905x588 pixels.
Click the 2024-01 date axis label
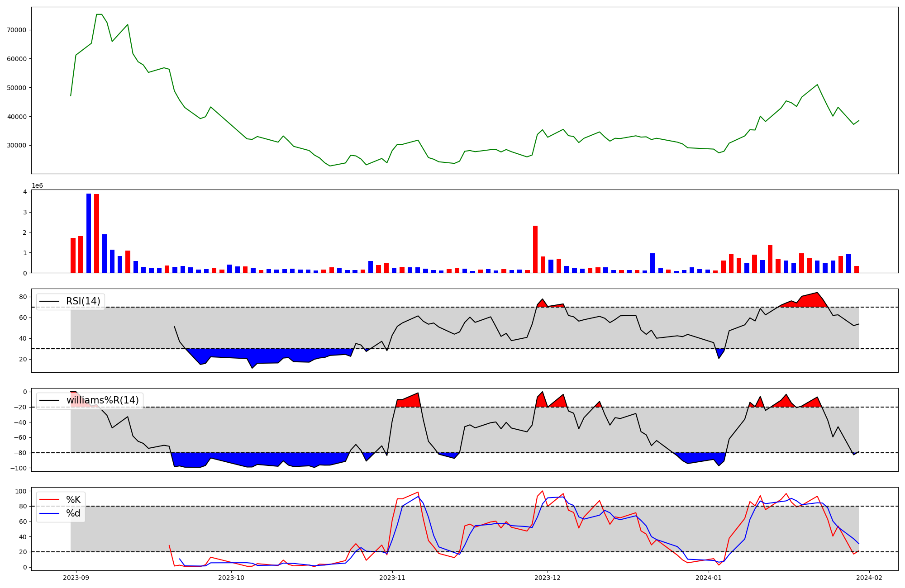[x=708, y=578]
